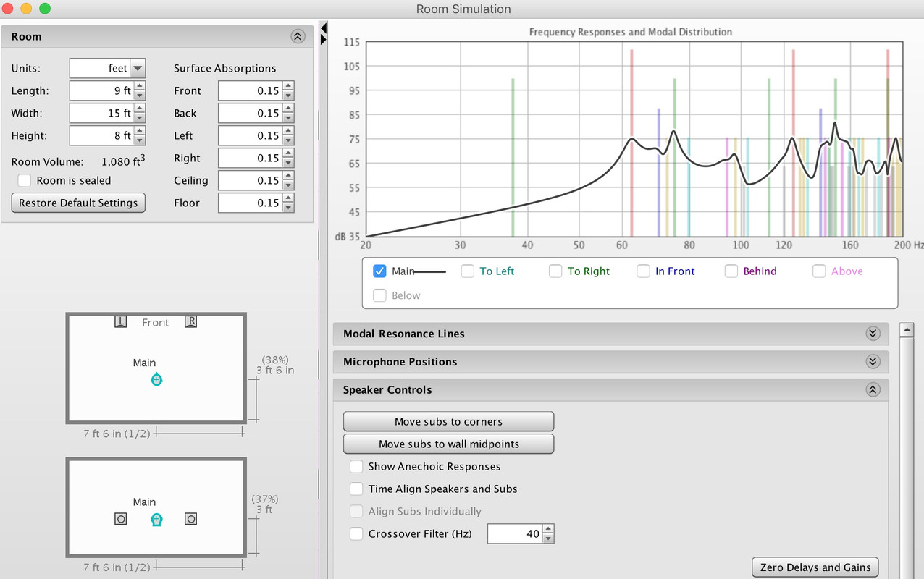Select the left subwoofer icon in lower room view
Screen dimensions: 924x579
click(x=121, y=519)
